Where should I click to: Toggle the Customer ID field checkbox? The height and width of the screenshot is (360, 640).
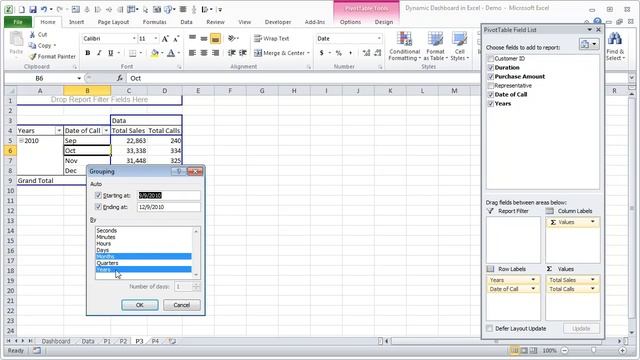click(x=491, y=59)
